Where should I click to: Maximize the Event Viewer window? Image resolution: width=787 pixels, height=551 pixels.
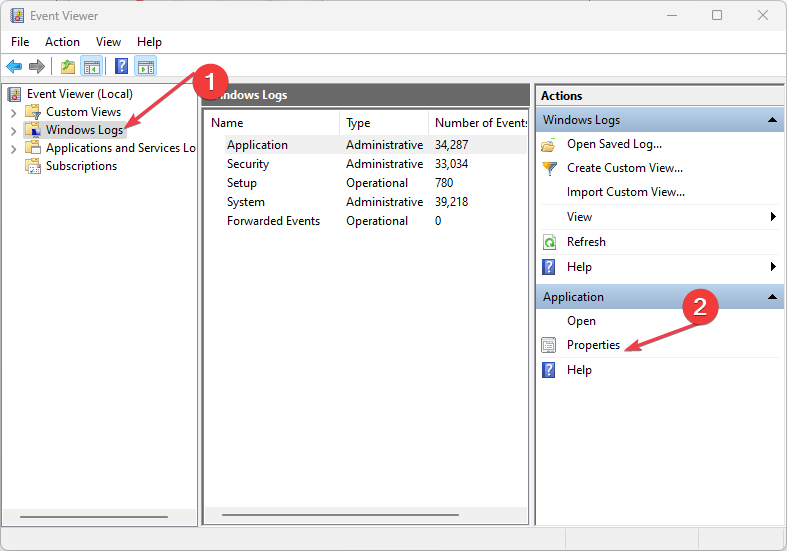(717, 16)
